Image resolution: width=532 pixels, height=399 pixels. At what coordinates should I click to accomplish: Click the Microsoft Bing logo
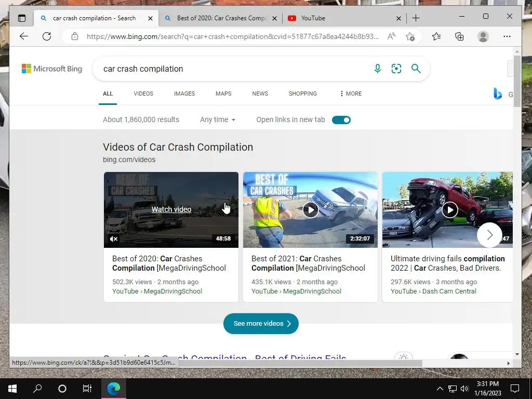52,69
